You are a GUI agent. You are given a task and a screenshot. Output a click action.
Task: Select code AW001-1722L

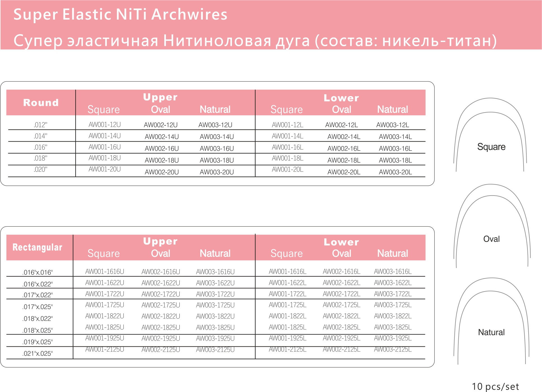pyautogui.click(x=288, y=294)
